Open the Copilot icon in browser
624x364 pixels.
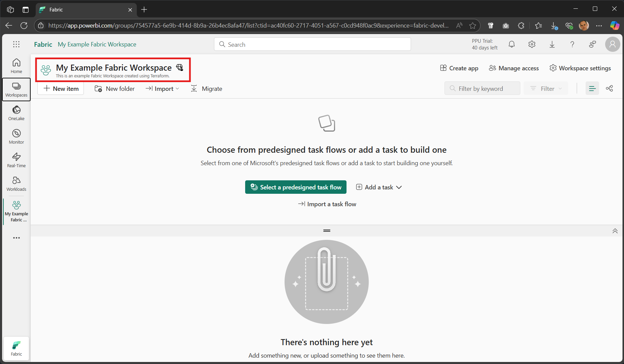pyautogui.click(x=615, y=26)
